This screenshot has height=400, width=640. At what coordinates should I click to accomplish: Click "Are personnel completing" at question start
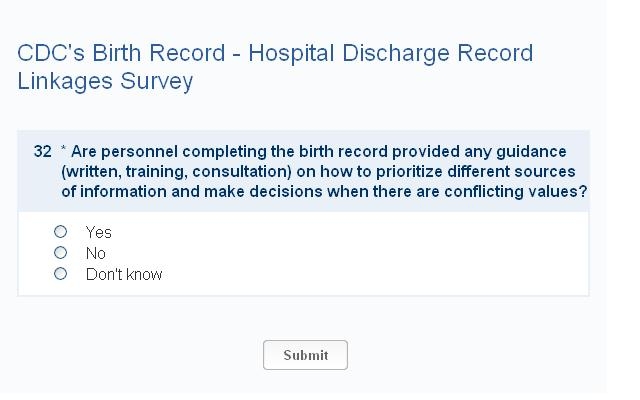pyautogui.click(x=162, y=152)
